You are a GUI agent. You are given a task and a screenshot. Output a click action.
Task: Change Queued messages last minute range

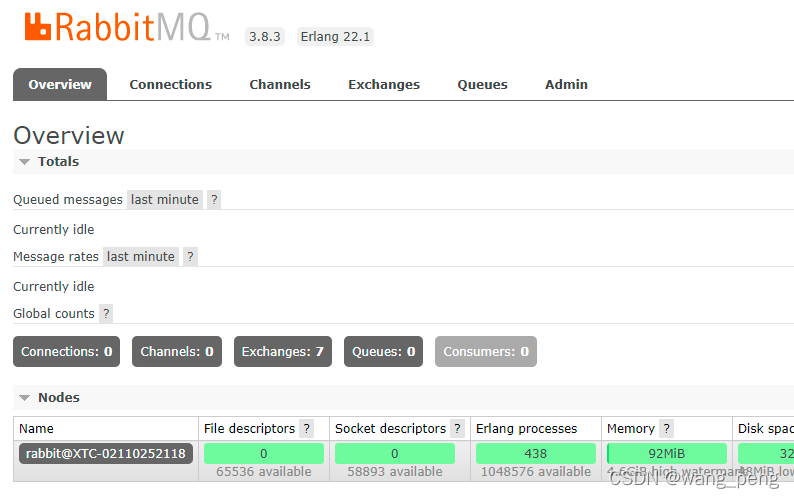tap(165, 200)
